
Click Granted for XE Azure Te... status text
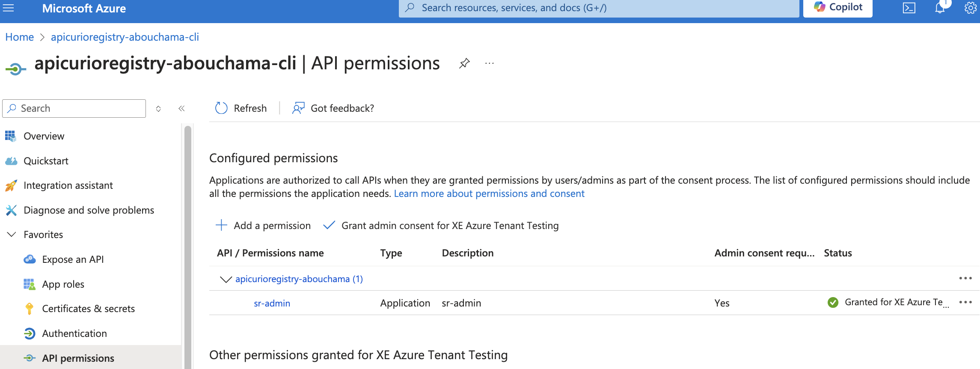click(x=897, y=302)
